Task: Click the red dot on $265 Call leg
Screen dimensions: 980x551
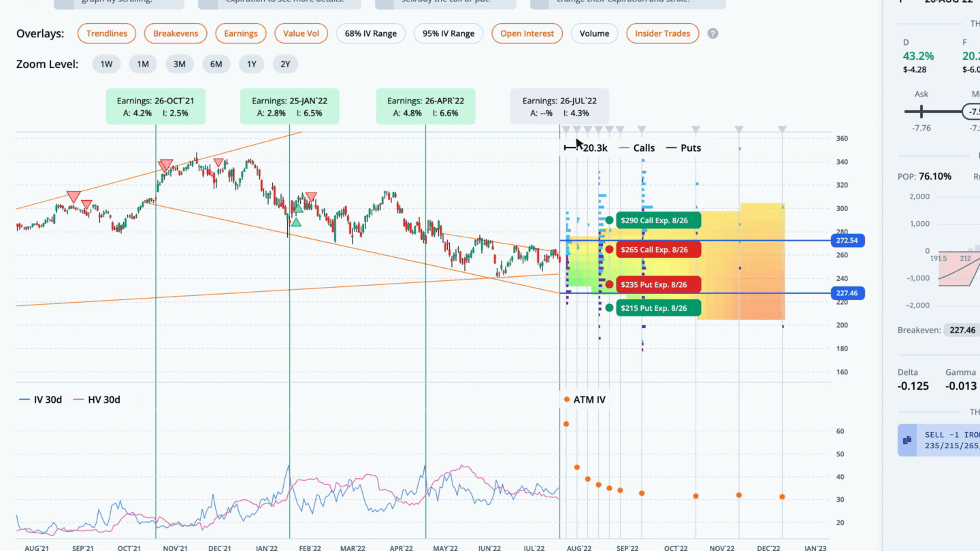Action: click(609, 250)
